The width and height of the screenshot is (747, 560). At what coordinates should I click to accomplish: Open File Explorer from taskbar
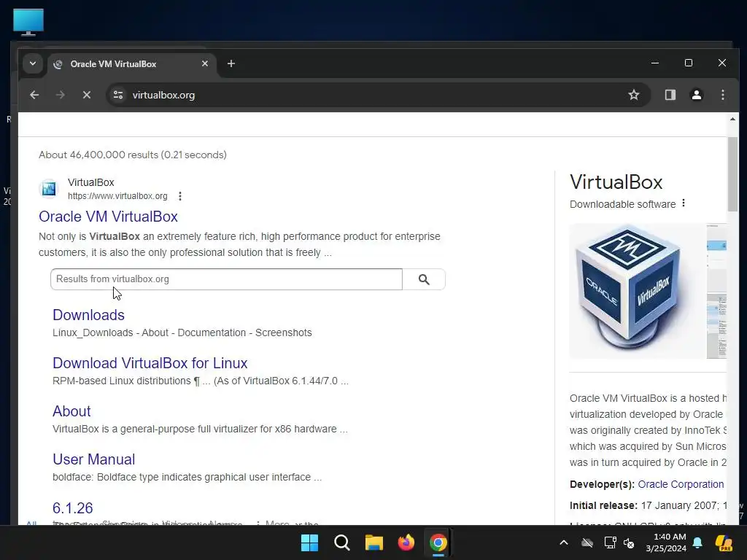[x=374, y=542]
